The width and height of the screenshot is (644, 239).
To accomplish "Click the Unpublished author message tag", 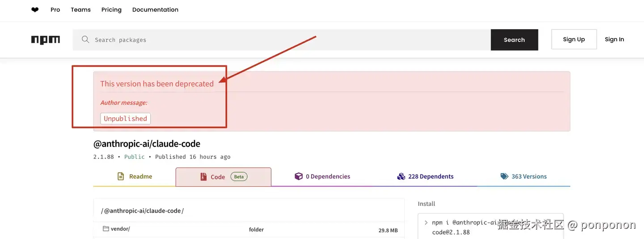I will pyautogui.click(x=125, y=119).
